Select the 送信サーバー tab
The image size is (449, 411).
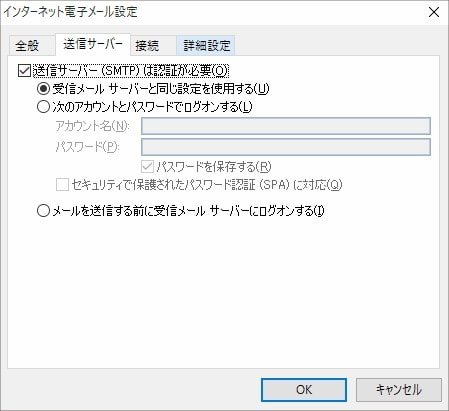click(93, 44)
